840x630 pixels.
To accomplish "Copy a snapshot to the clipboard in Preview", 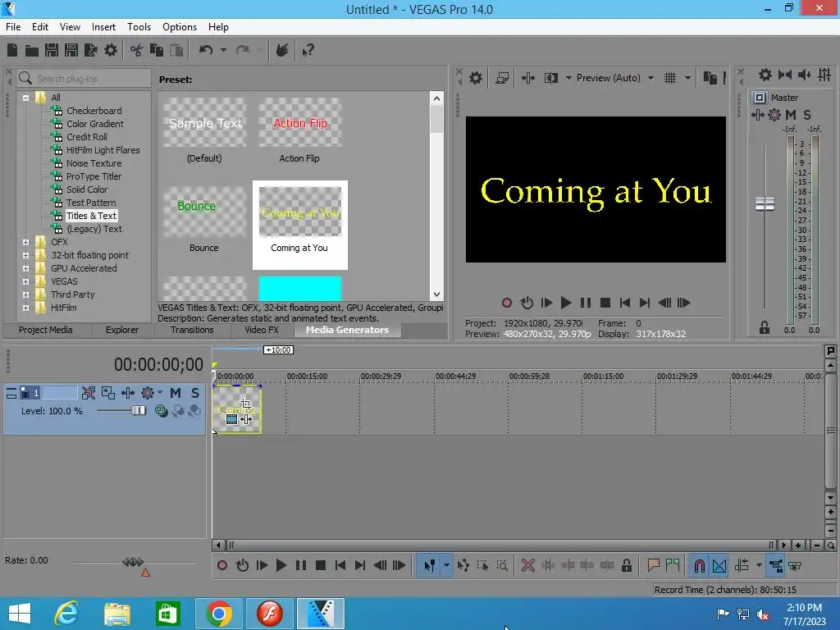I will (x=710, y=78).
